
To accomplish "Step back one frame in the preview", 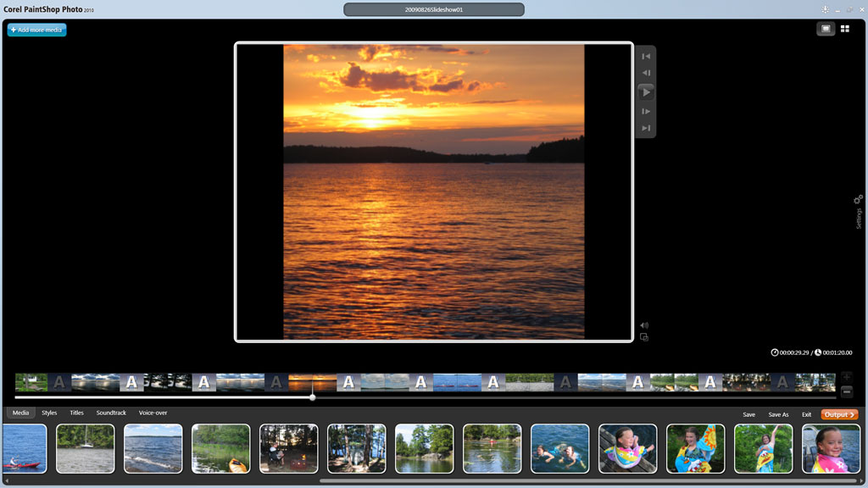I will 646,72.
